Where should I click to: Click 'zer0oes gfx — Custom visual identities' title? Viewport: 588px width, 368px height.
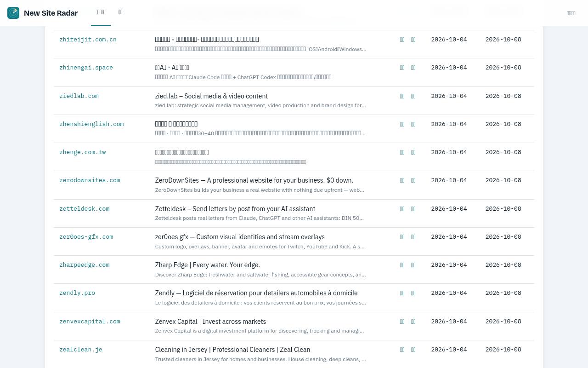click(x=240, y=237)
